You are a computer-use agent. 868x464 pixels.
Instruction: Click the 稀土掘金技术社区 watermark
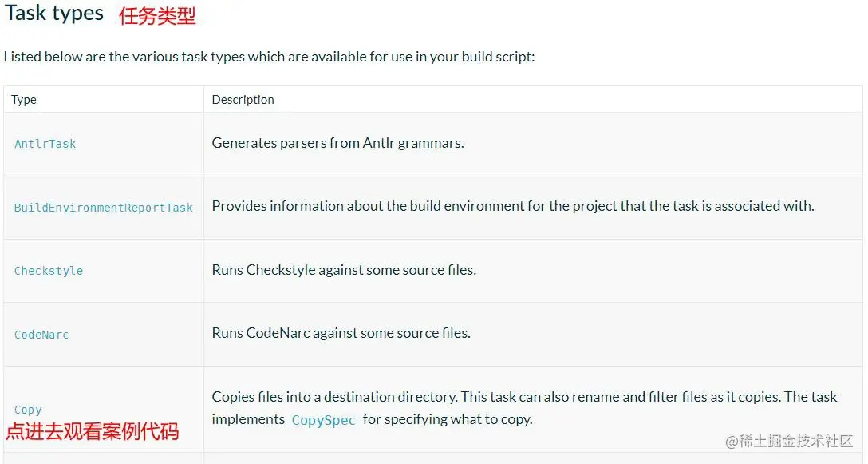[x=789, y=442]
